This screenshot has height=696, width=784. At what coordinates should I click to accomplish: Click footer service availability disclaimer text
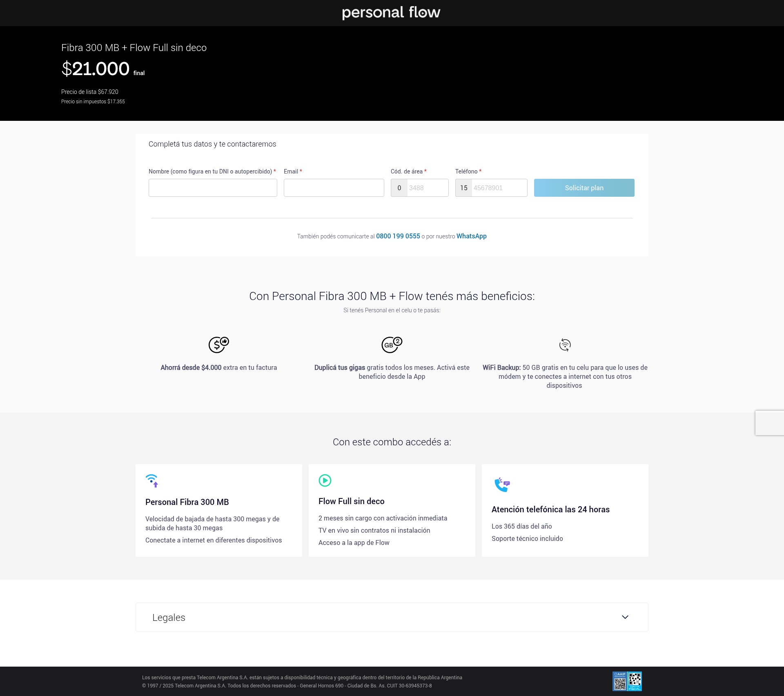tap(302, 678)
